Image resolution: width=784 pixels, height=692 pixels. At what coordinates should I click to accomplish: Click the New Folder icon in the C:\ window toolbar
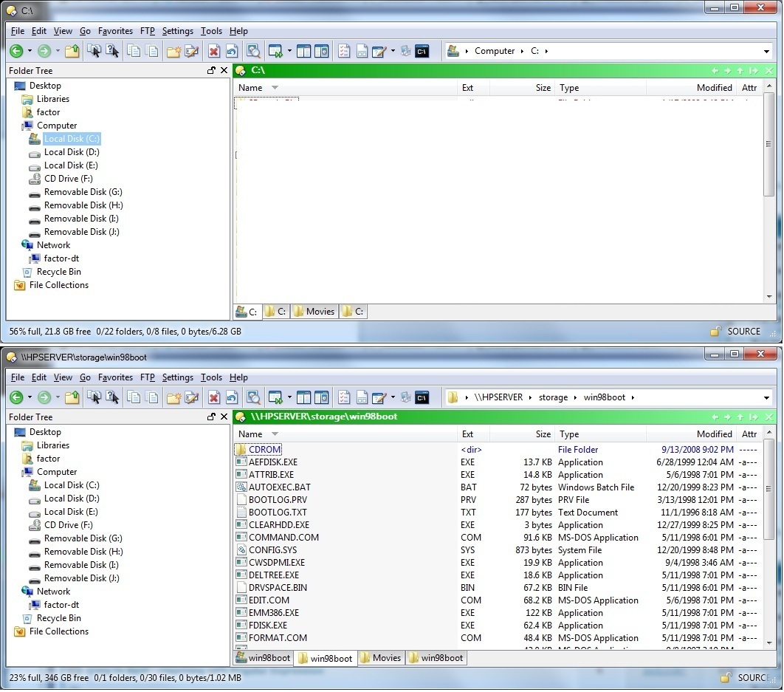point(173,52)
